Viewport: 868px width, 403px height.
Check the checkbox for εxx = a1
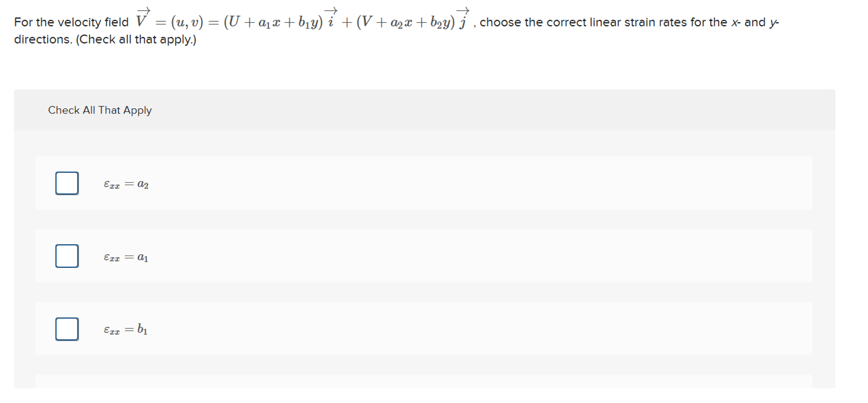point(67,256)
